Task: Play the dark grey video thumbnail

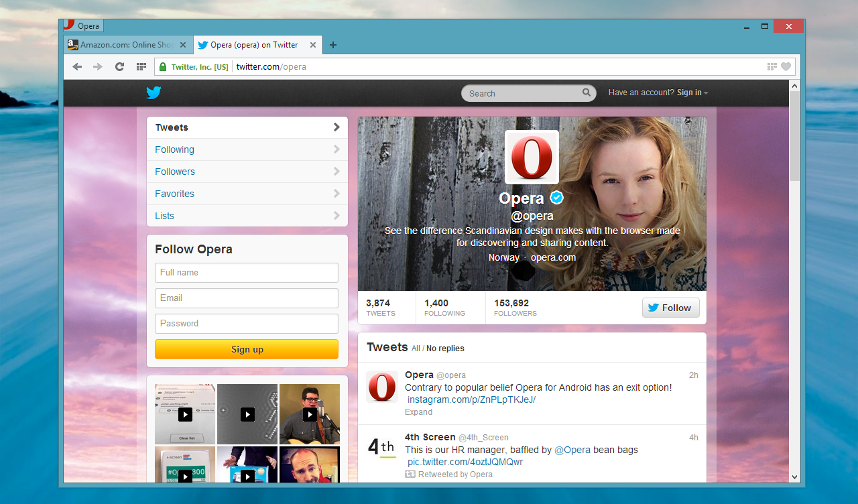Action: 247,414
